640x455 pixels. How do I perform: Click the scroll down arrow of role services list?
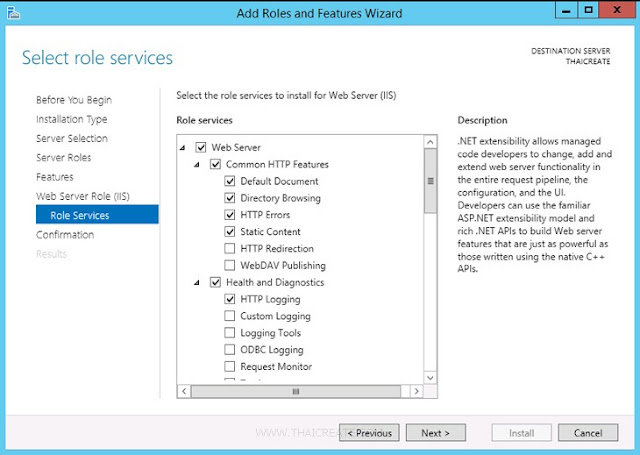tap(430, 378)
